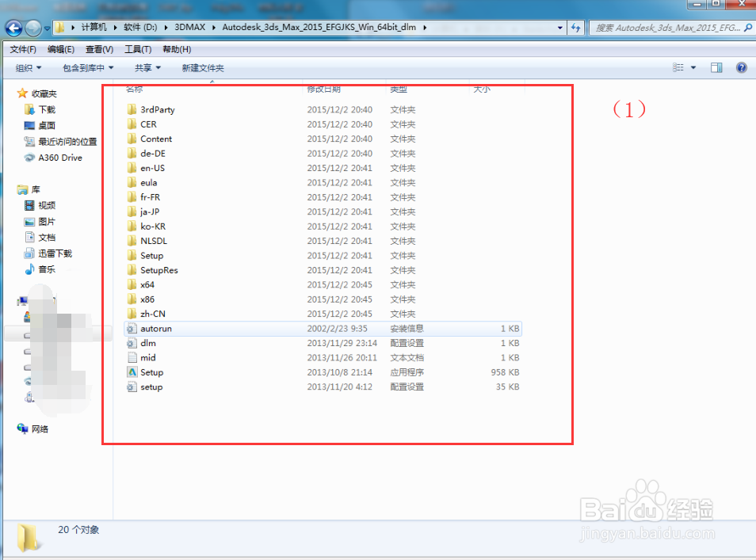Expand the 组织 dropdown
Screen dimensions: 756x560
(x=28, y=68)
